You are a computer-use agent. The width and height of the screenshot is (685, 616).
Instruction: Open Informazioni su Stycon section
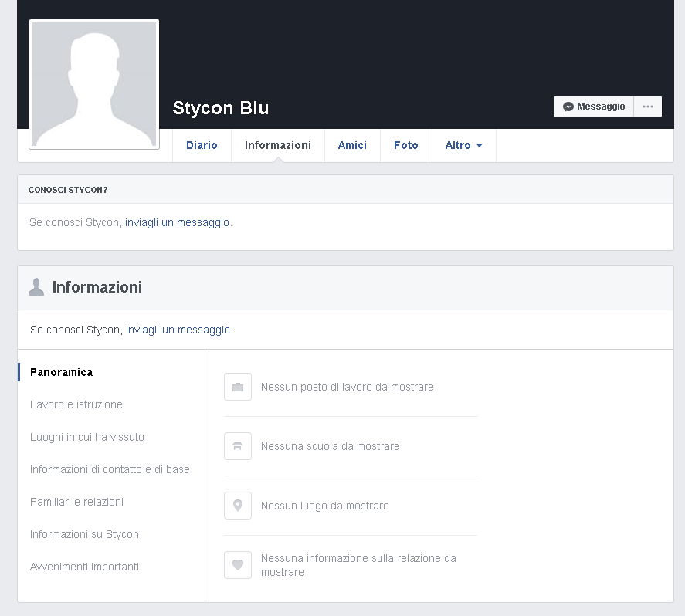pos(84,534)
